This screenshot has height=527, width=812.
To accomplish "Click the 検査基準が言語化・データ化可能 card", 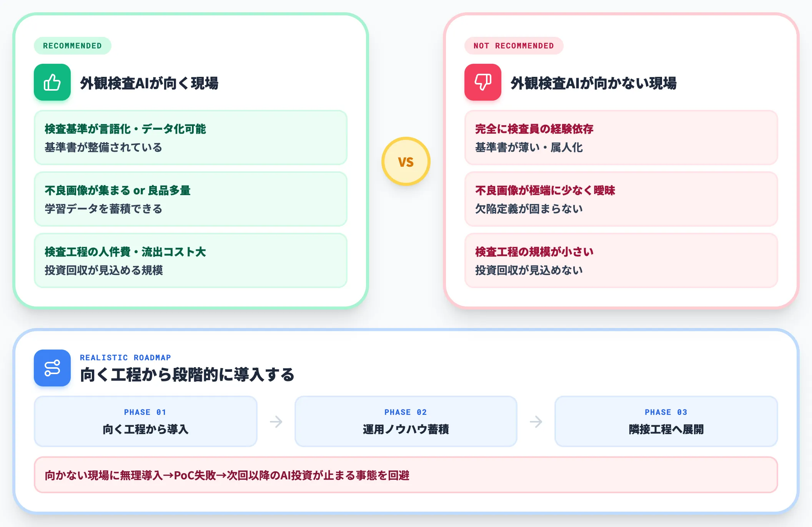I will 191,138.
